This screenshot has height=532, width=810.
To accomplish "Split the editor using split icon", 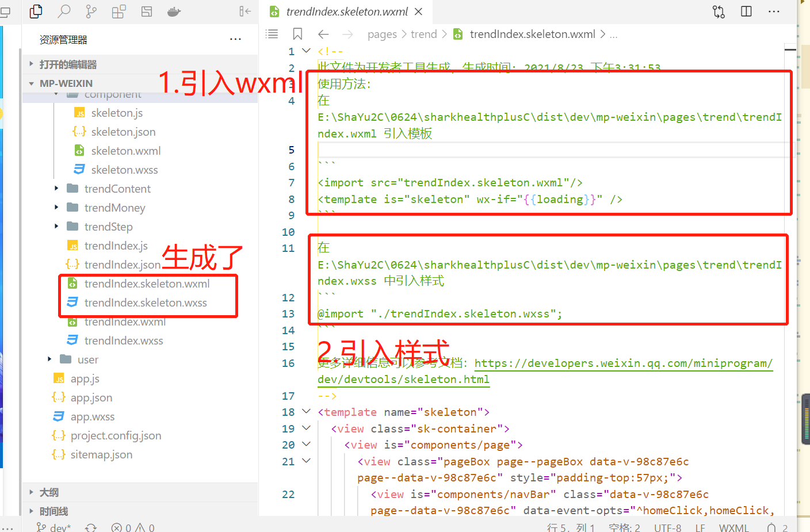I will coord(746,11).
